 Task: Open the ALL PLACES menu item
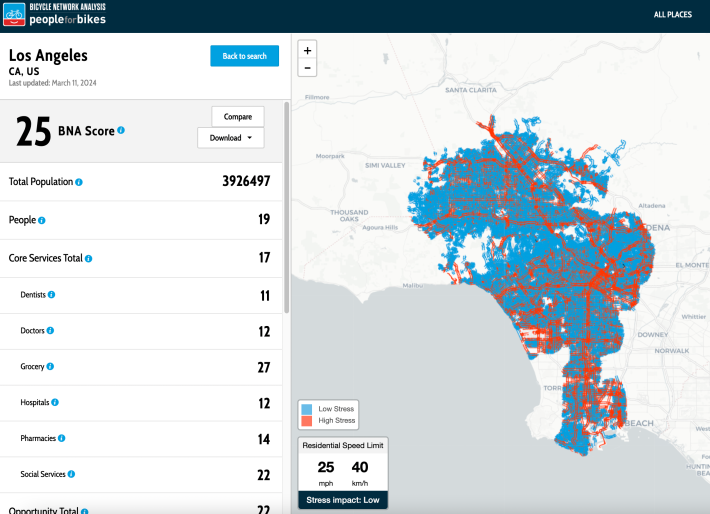click(x=672, y=14)
